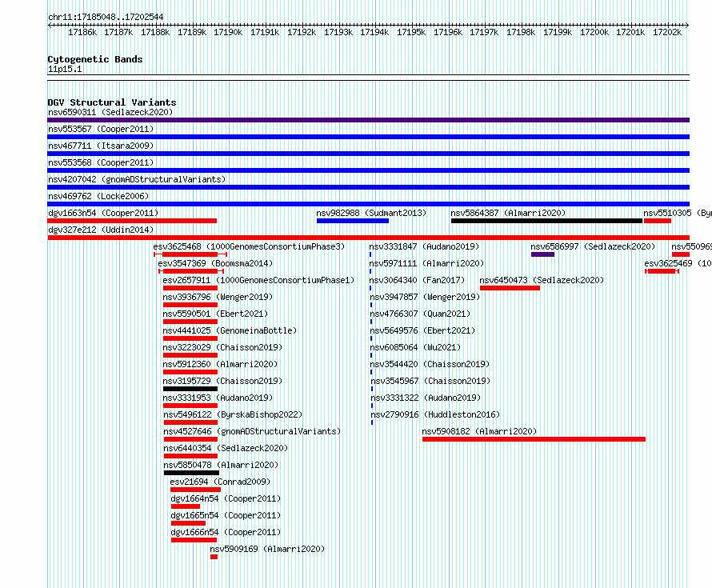
Task: Open nsv4441025 (GenomeinaBottle) variant
Action: coord(230,330)
